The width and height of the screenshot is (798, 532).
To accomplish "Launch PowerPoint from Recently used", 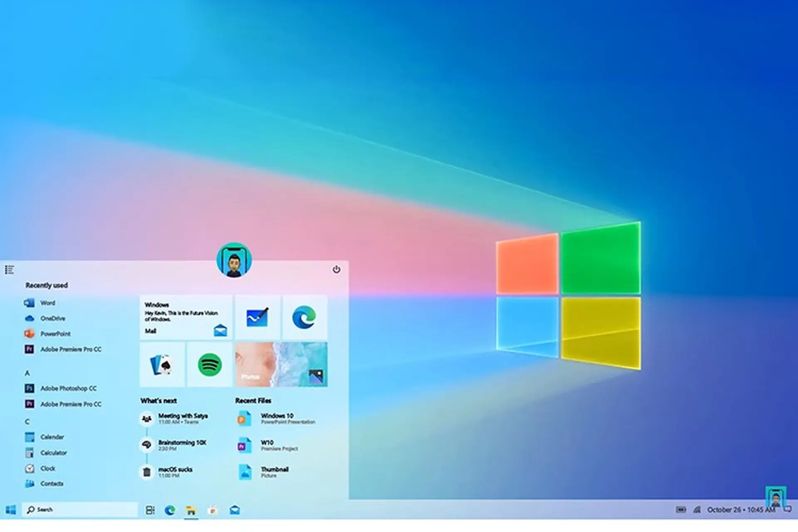I will 47,334.
